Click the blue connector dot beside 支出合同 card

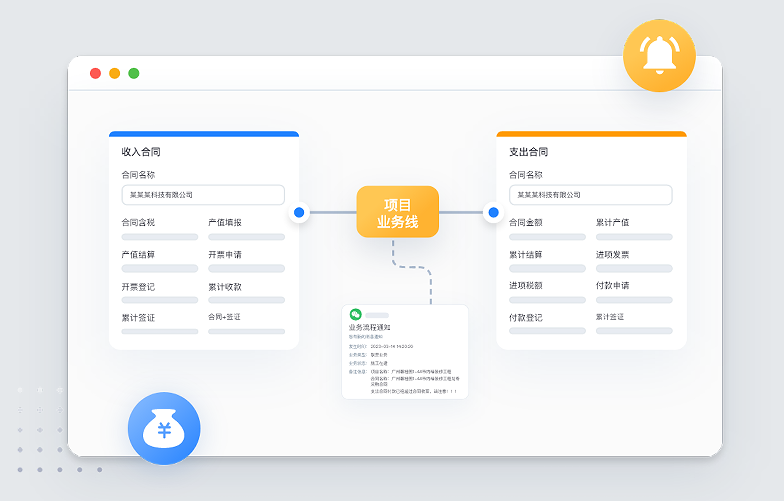tap(492, 212)
